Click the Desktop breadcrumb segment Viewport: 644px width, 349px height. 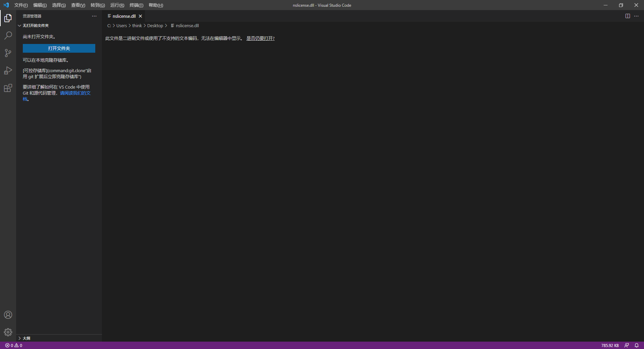click(x=155, y=26)
